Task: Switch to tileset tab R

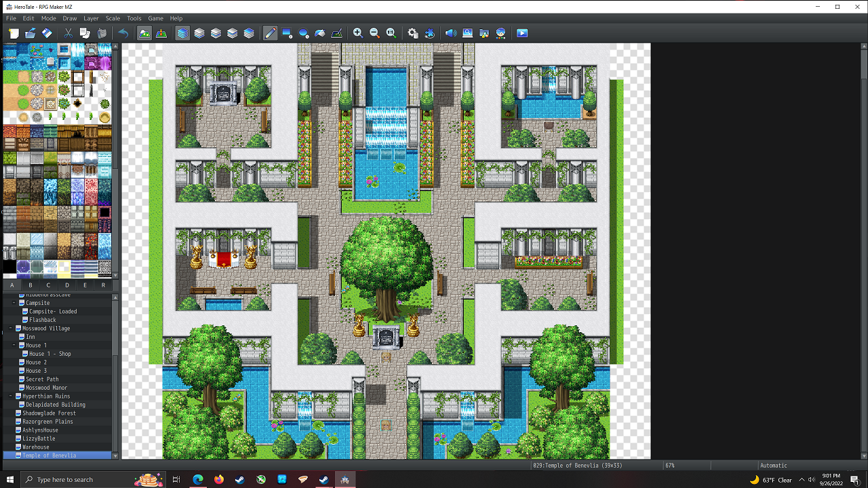Action: [103, 285]
